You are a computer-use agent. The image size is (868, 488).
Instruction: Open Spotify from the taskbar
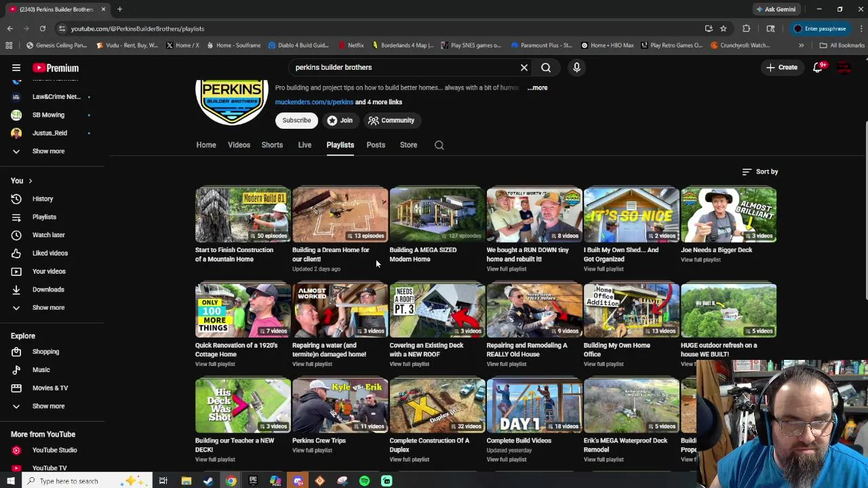point(364,481)
